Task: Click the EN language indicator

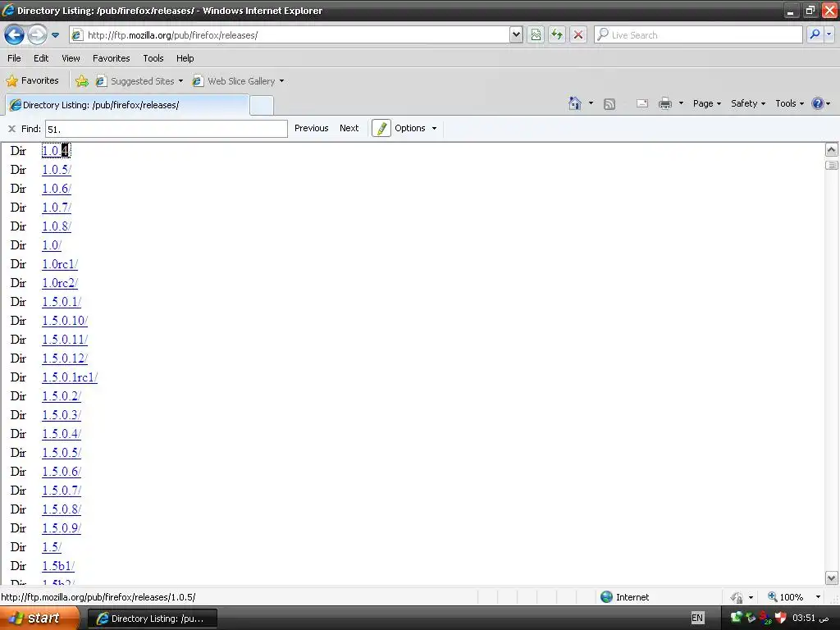Action: 697,619
